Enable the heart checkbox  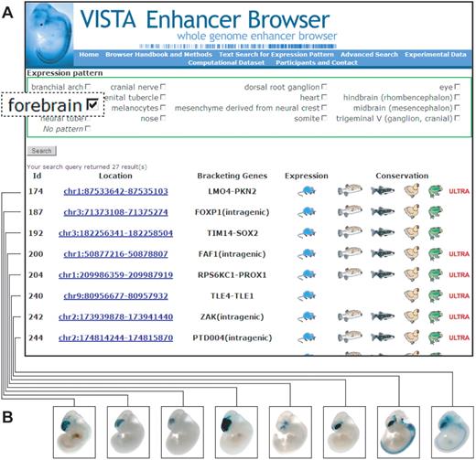click(324, 97)
